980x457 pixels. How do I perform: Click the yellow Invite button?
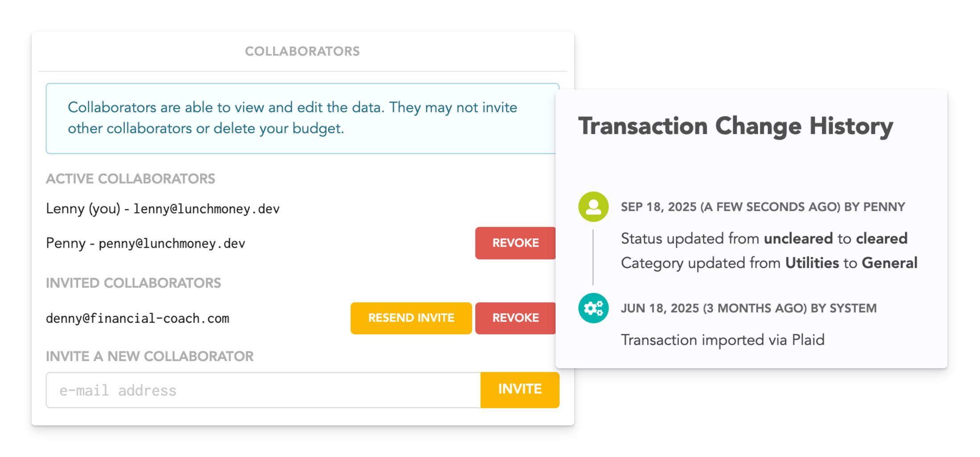[519, 390]
